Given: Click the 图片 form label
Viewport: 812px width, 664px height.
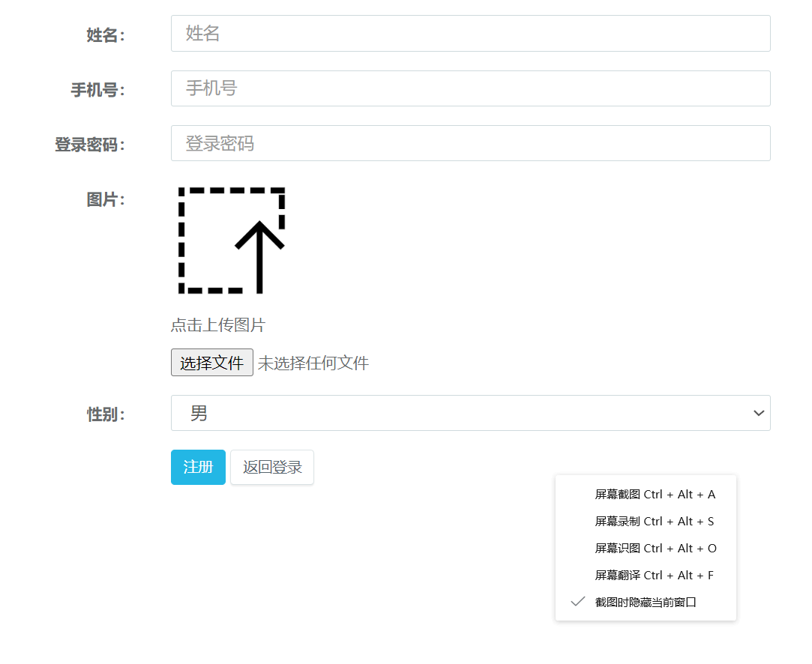Looking at the screenshot, I should point(106,199).
